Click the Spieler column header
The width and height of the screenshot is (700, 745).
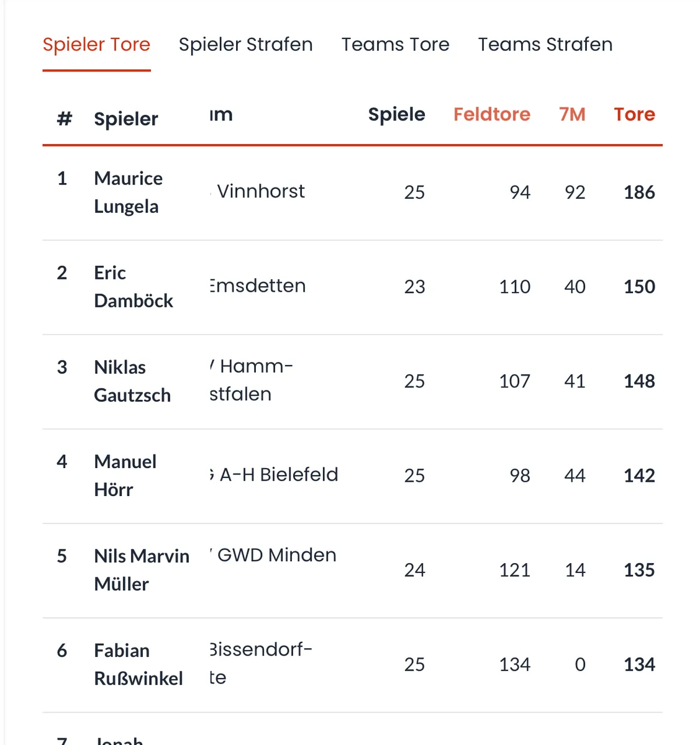[x=126, y=119]
